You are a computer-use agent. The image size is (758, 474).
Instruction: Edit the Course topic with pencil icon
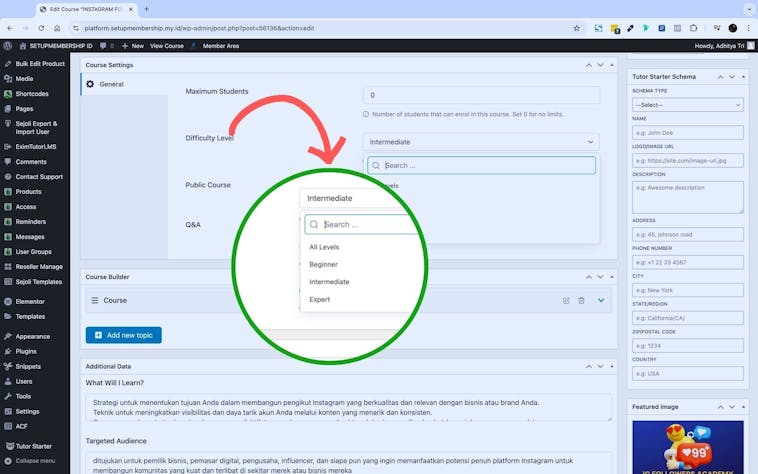[x=566, y=300]
